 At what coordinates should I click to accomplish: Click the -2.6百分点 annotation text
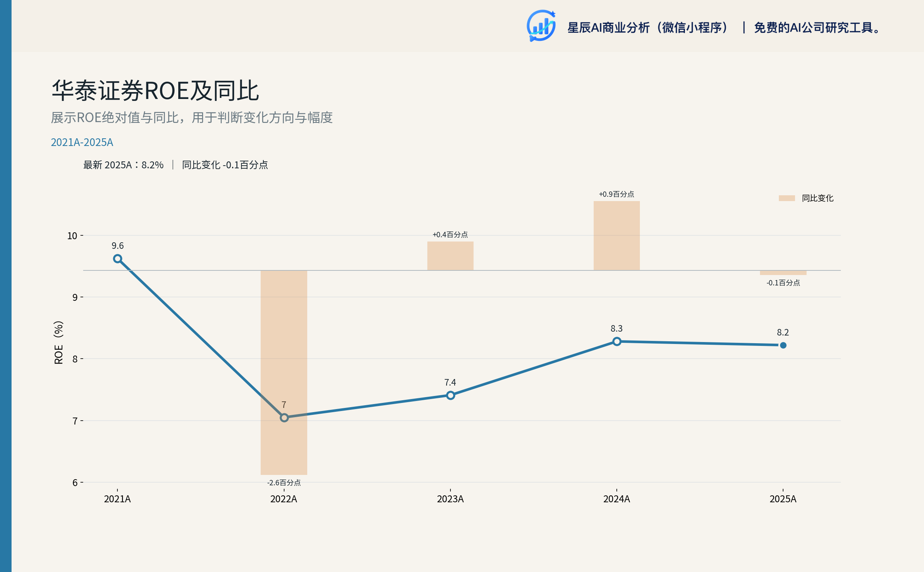[x=284, y=483]
